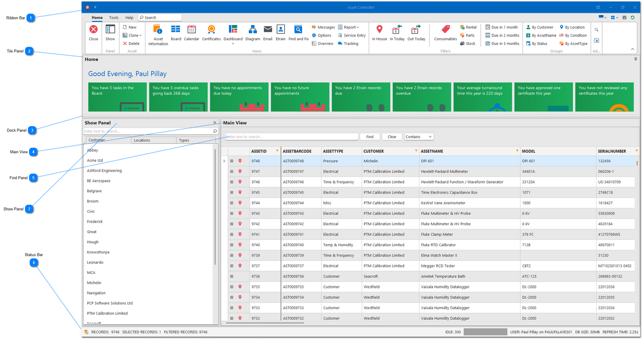Focus the Show Panel search field
The image size is (644, 340).
click(151, 131)
